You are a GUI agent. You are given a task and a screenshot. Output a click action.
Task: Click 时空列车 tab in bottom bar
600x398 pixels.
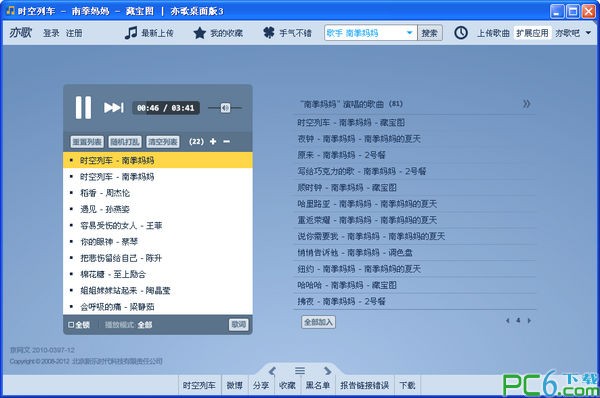tap(199, 385)
